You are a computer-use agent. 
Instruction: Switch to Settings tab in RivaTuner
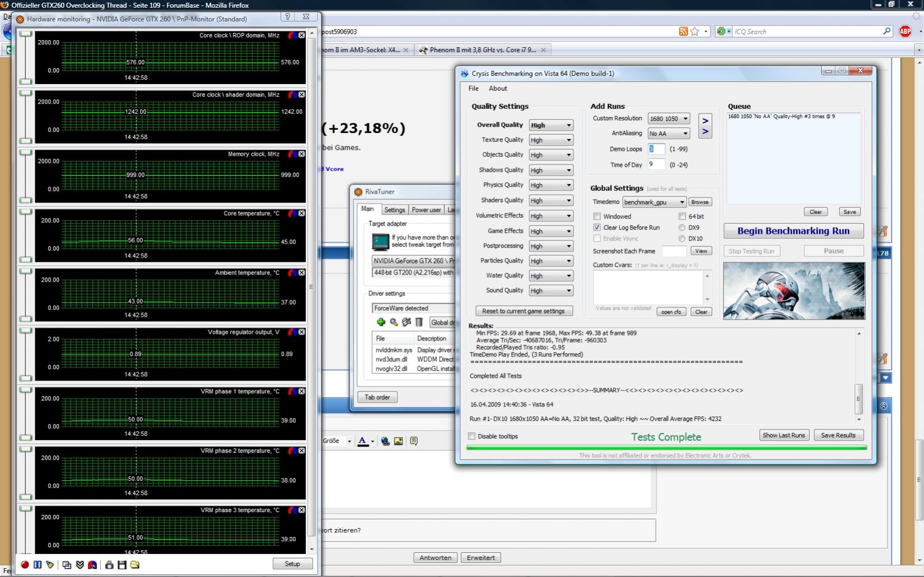point(395,210)
